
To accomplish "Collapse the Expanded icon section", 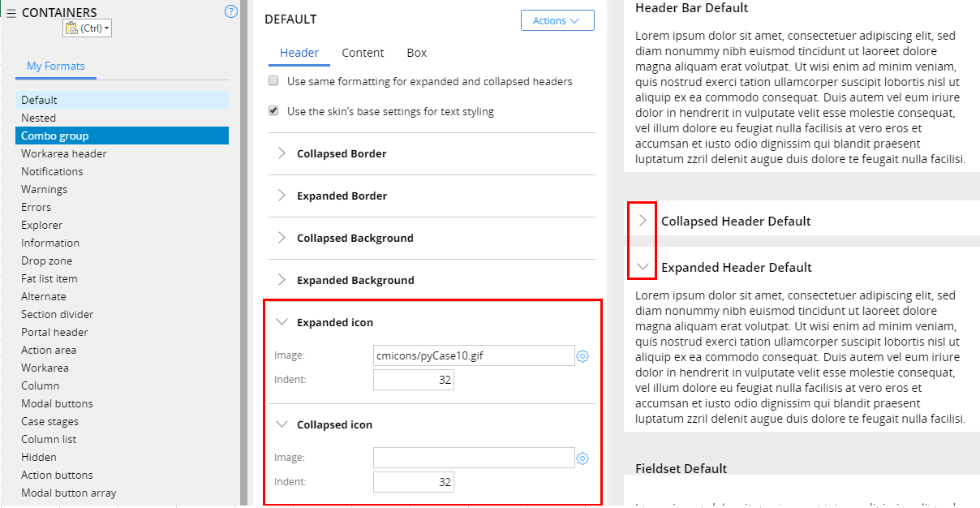I will click(x=282, y=322).
